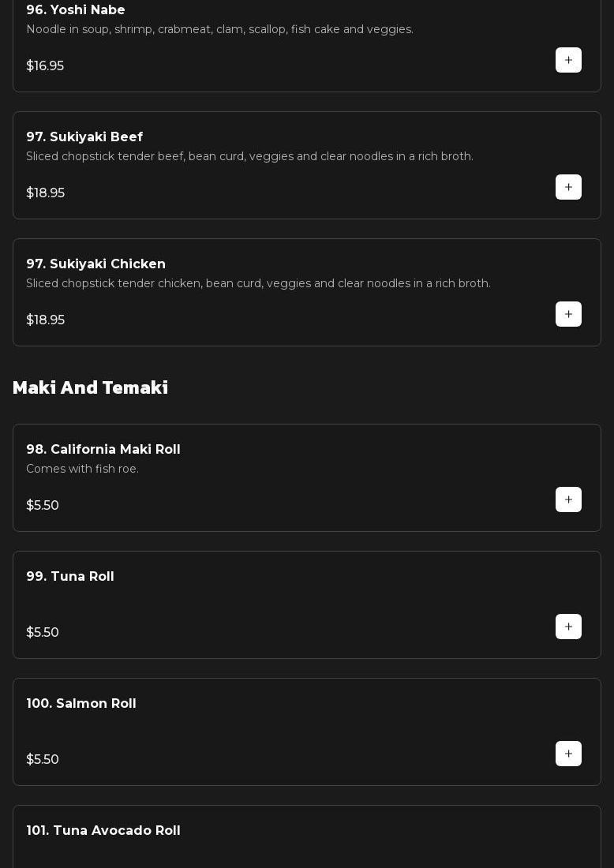Select the 100. Salmon Roll title
This screenshot has height=868, width=614.
point(81,704)
